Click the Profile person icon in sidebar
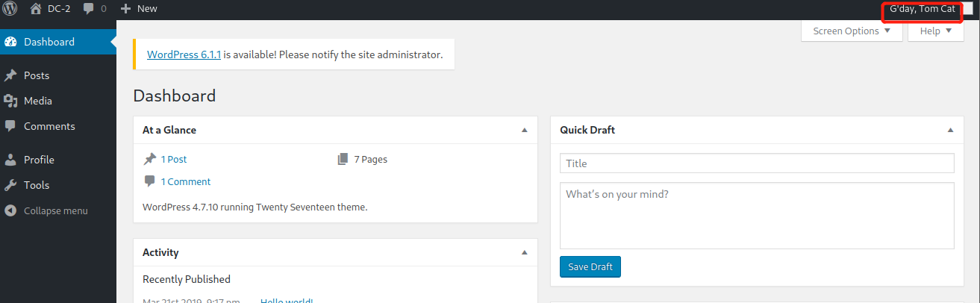This screenshot has height=303, width=980. pos(10,160)
